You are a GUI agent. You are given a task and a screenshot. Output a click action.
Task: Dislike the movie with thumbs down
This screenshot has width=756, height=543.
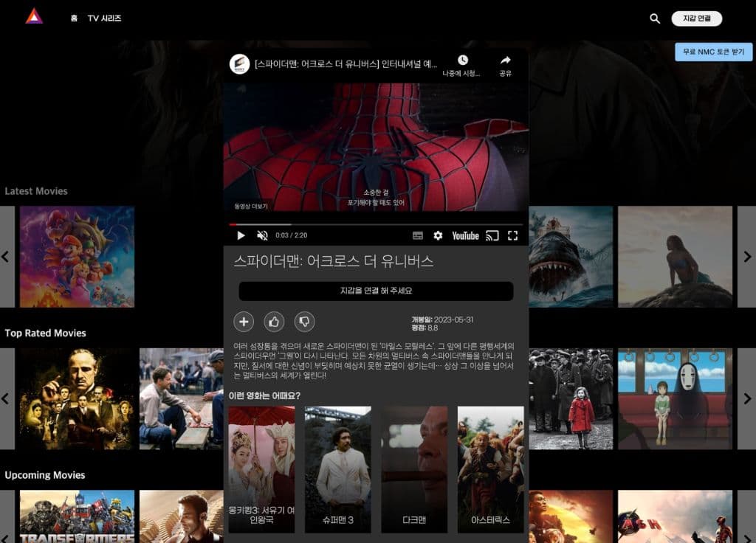point(304,322)
